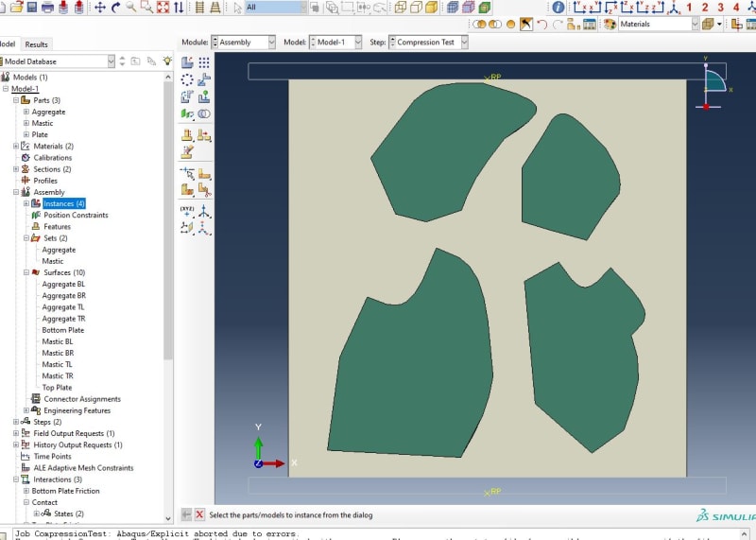Viewport: 756px width, 540px height.
Task: Select Field Output Requests (1)
Action: point(74,433)
